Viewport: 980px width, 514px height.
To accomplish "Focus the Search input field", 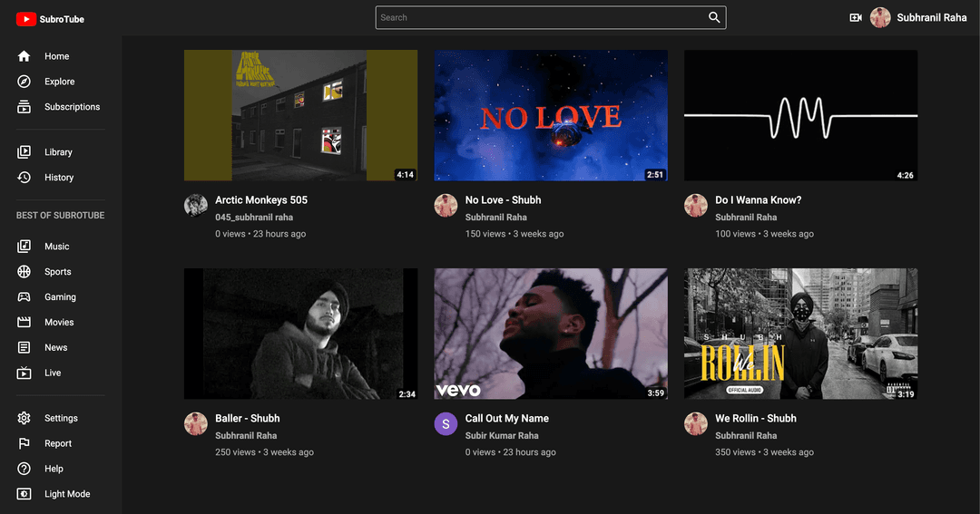I will 541,17.
